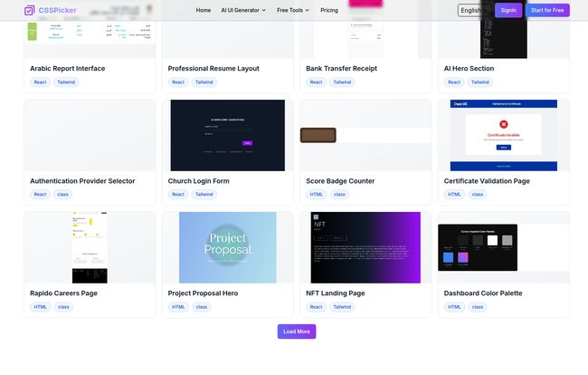Viewport: 588px width, 375px height.
Task: Open Authentication Provider Selector title
Action: [x=82, y=181]
